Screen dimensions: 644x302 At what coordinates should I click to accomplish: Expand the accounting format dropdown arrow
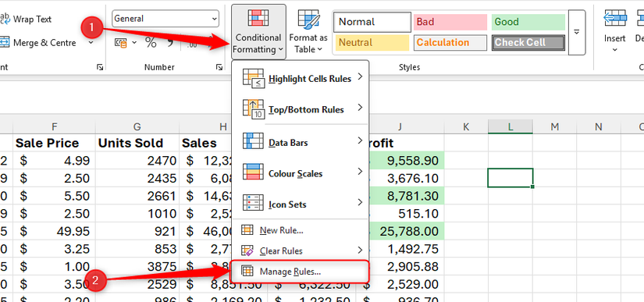[134, 43]
